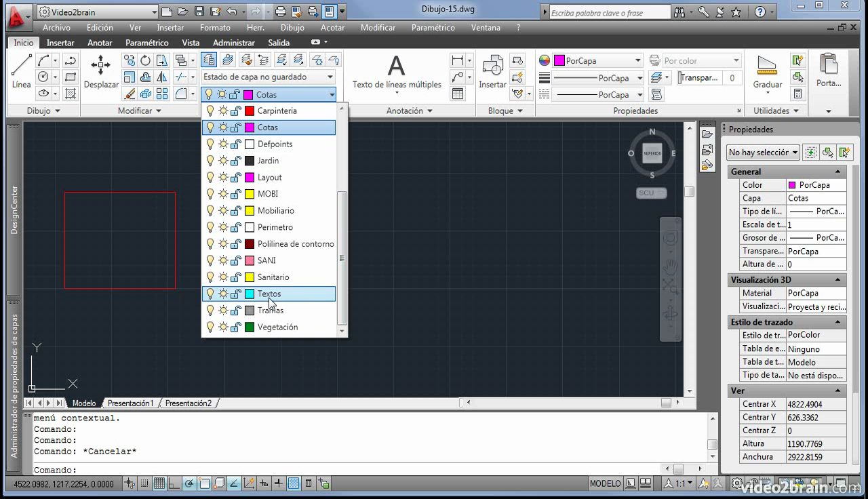Image resolution: width=868 pixels, height=499 pixels.
Task: Click the linear dimension tool
Action: [x=458, y=60]
